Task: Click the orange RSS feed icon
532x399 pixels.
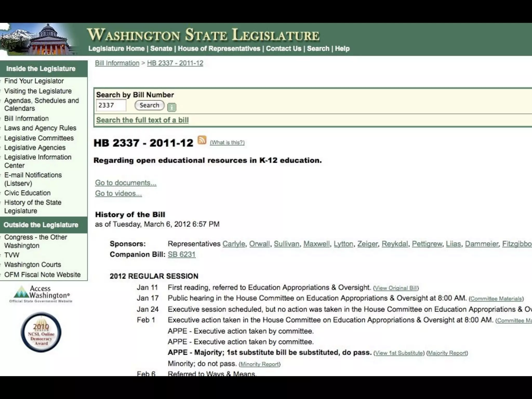Action: pos(202,140)
